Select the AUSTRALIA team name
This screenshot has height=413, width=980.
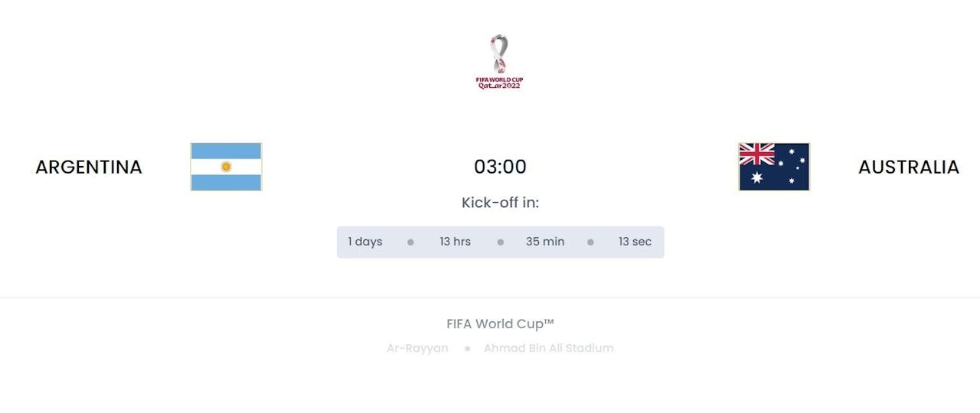[x=908, y=167]
